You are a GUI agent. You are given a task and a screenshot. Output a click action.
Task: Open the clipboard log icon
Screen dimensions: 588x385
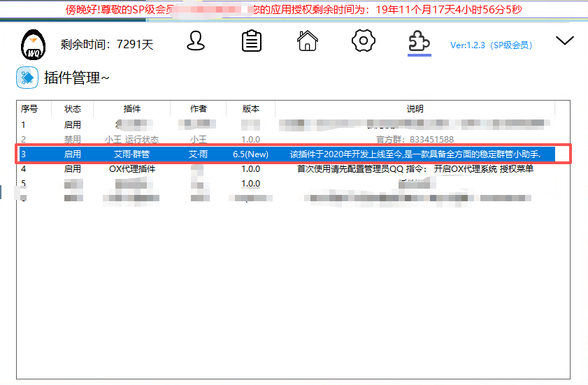252,41
